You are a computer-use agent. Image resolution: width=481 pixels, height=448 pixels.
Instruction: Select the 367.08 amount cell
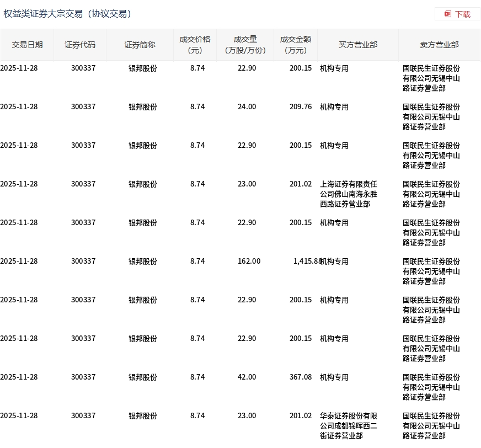301,377
